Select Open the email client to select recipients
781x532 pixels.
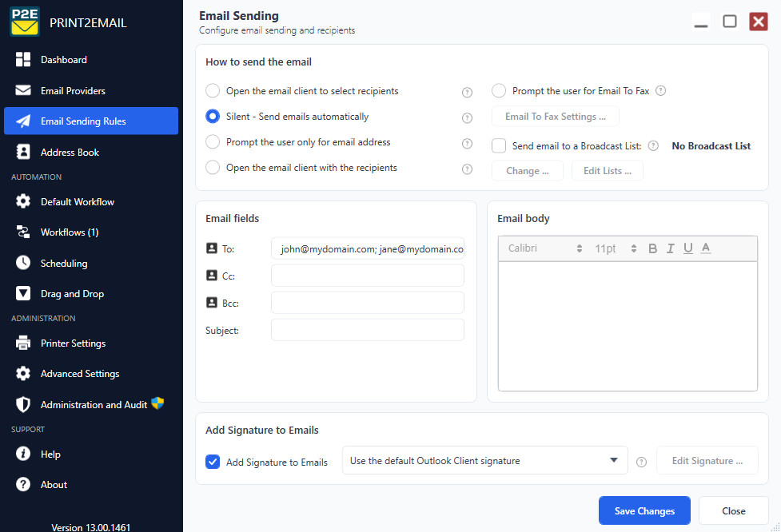pos(213,90)
